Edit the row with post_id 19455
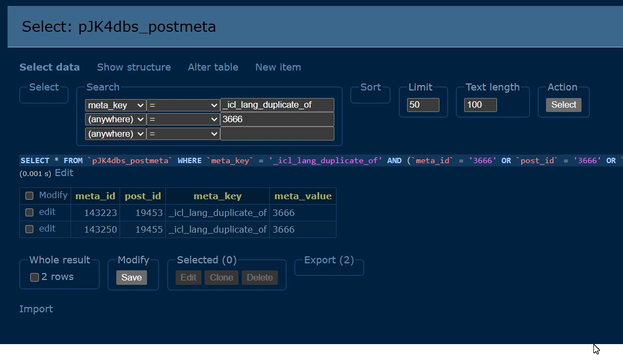The height and width of the screenshot is (364, 623). tap(47, 229)
